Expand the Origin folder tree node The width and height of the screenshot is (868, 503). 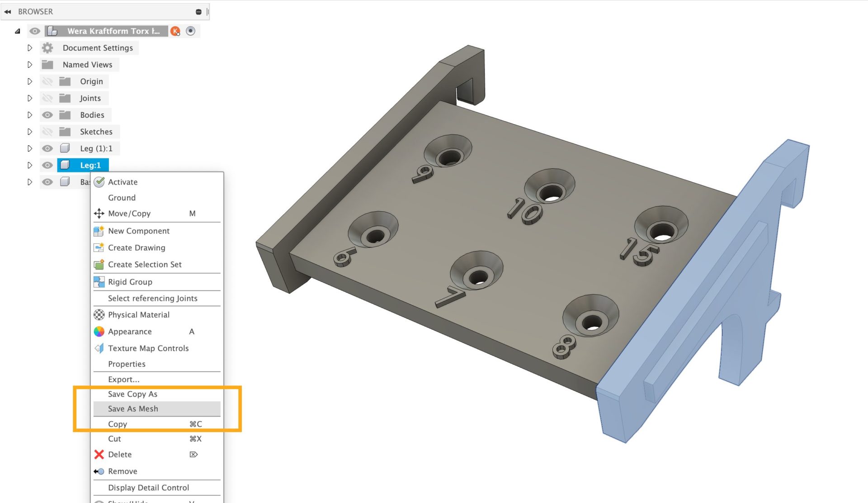30,81
